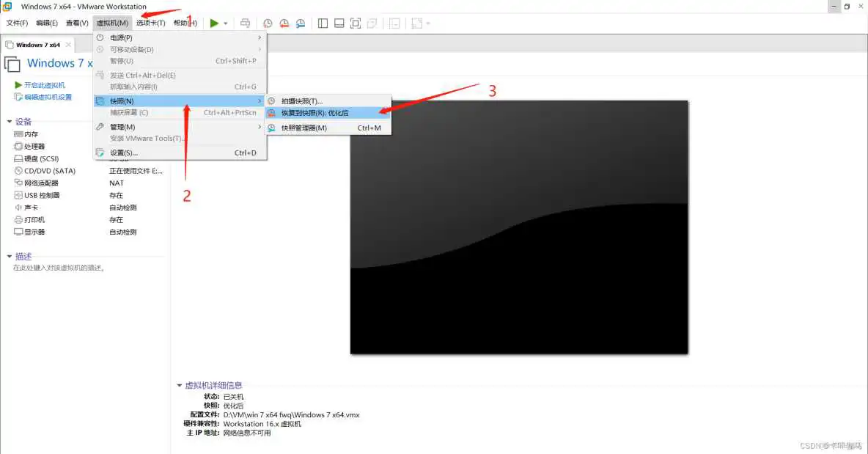Click the revert-to-snapshot toolbar icon

click(x=284, y=23)
